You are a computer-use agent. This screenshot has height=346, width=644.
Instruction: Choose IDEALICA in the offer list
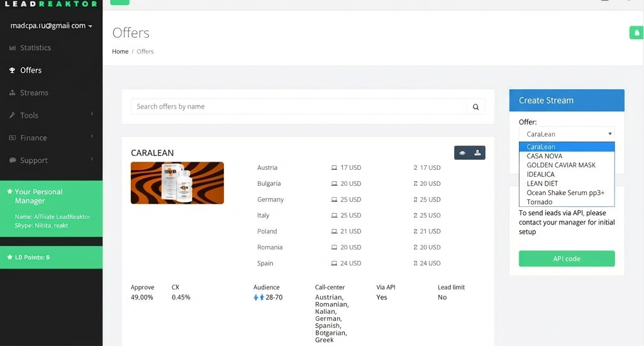pos(567,174)
